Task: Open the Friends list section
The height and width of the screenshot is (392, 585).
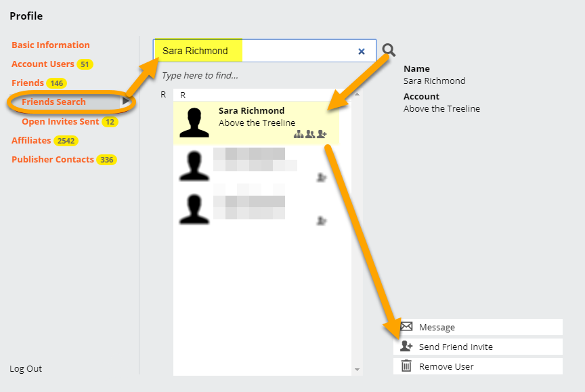Action: tap(28, 83)
